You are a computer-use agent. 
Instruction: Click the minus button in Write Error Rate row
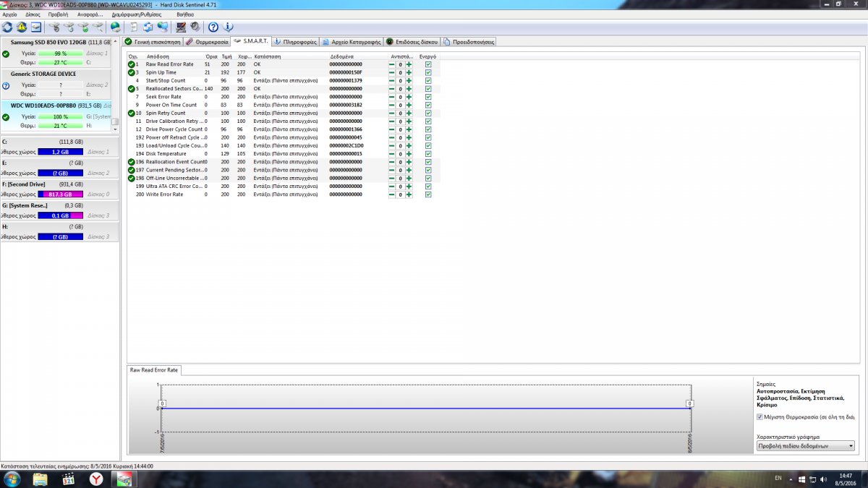click(391, 194)
